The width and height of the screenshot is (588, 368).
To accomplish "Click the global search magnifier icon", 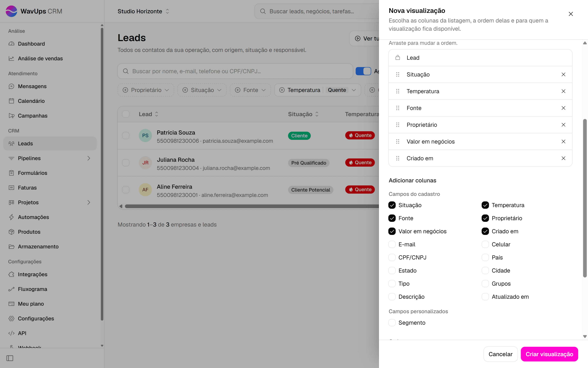I will 263,11.
